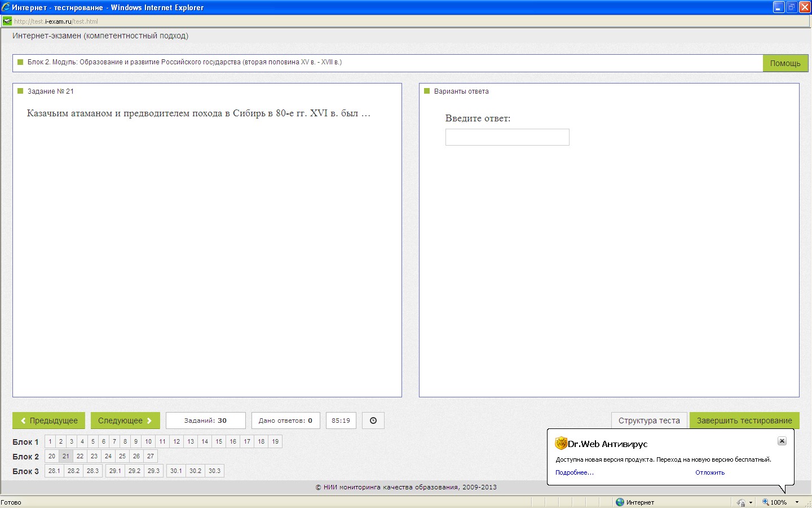Click the Dr.Web Antivirus shield logo icon
Viewport: 812px width, 508px height.
561,443
